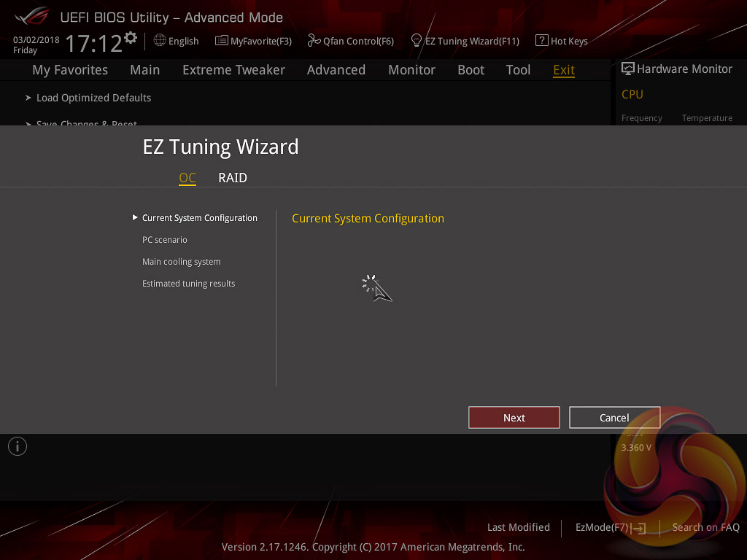Click the Hot Keys label

(x=569, y=41)
